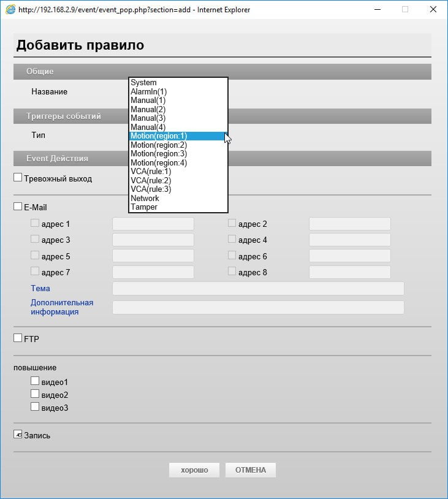Check the адрес 8 checkbox
This screenshot has width=448, height=499.
click(x=232, y=271)
